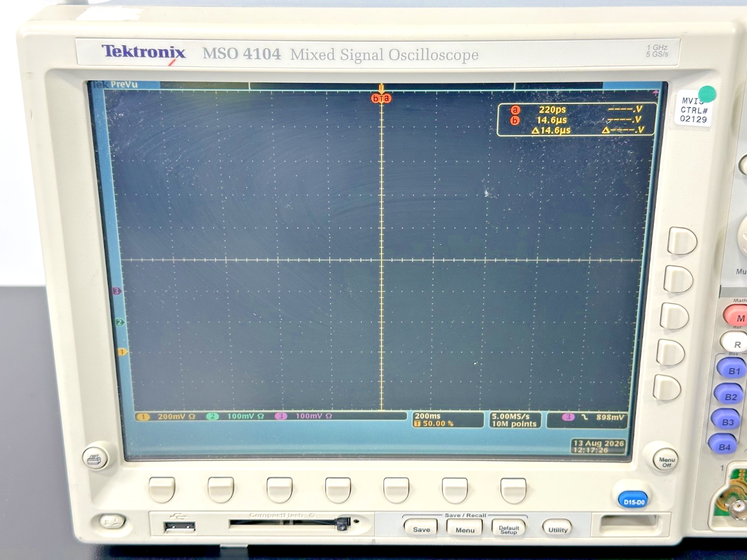Select the magenta channel 3 readout badge
Viewport: 747px width, 560px height.
281,416
